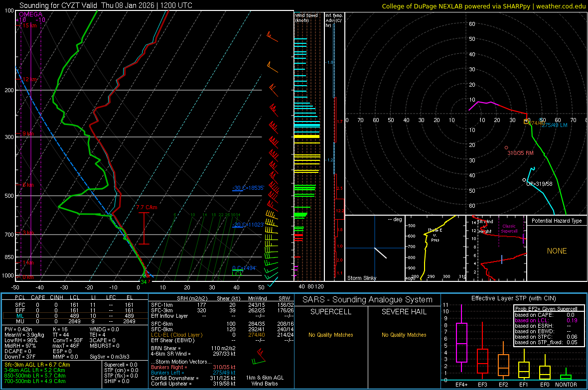The image size is (588, 390).
Task: Click the maxT = 46F value
Action: coord(66,346)
